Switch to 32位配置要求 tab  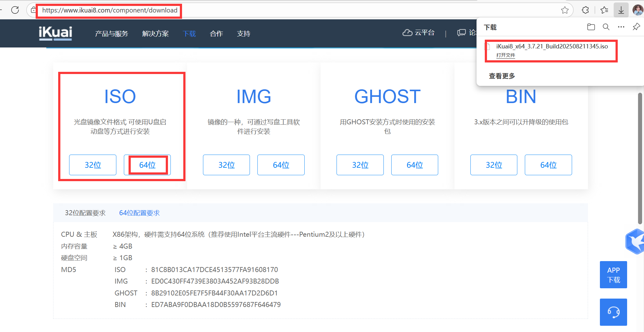click(x=85, y=213)
